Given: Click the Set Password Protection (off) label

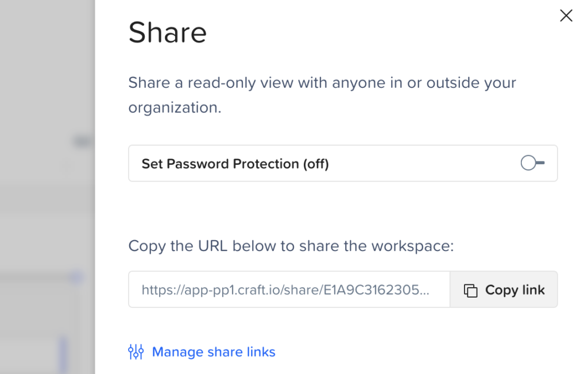Looking at the screenshot, I should 235,164.
